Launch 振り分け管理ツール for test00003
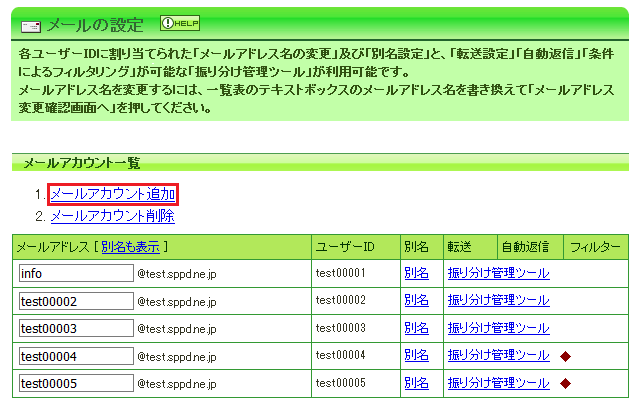 tap(498, 328)
